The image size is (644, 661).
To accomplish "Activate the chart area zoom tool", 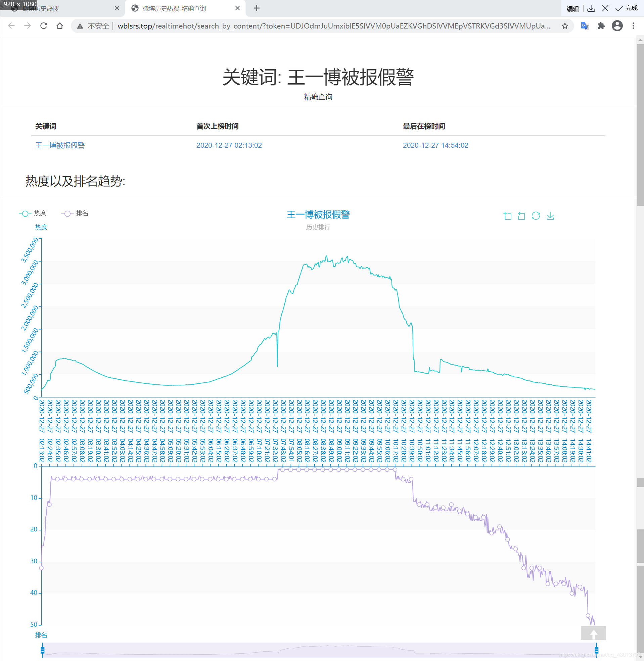I will pos(507,216).
